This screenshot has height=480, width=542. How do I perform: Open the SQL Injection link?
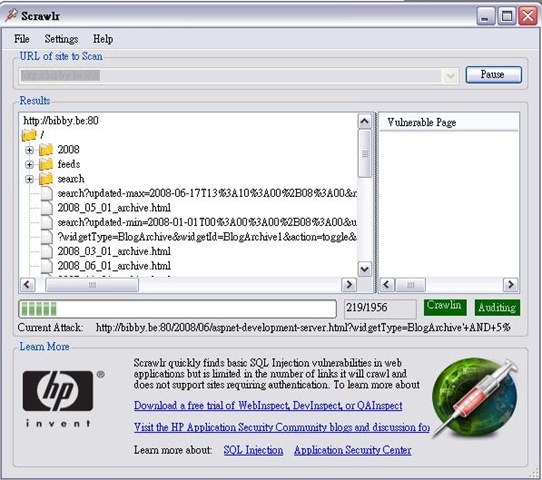[x=253, y=450]
